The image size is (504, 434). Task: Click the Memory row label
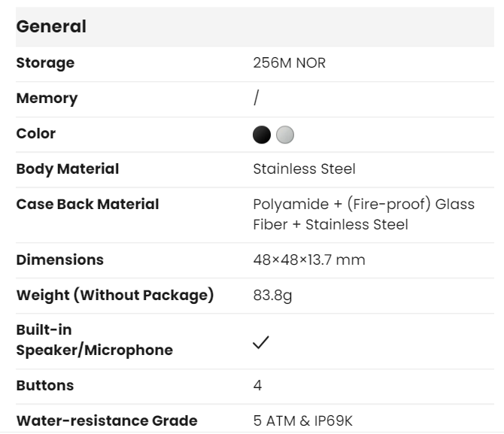coord(47,99)
